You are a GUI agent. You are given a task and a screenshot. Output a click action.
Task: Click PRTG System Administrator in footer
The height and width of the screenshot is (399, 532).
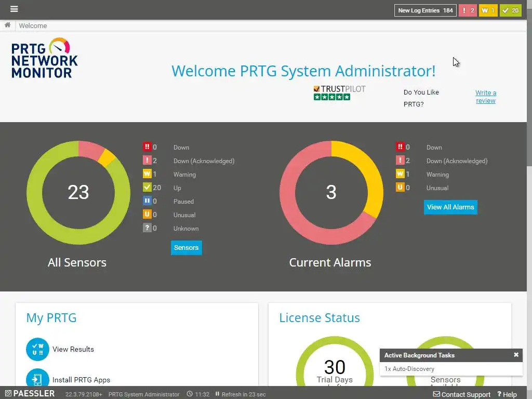click(x=144, y=395)
